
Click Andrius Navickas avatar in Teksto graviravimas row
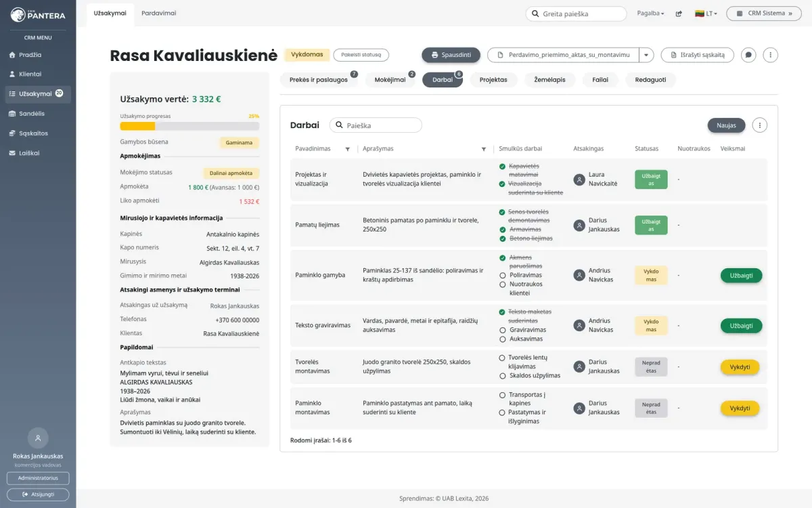tap(579, 325)
